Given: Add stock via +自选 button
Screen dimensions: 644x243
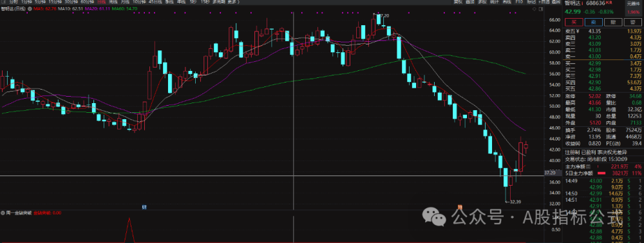Looking at the screenshot, I should 544,2.
